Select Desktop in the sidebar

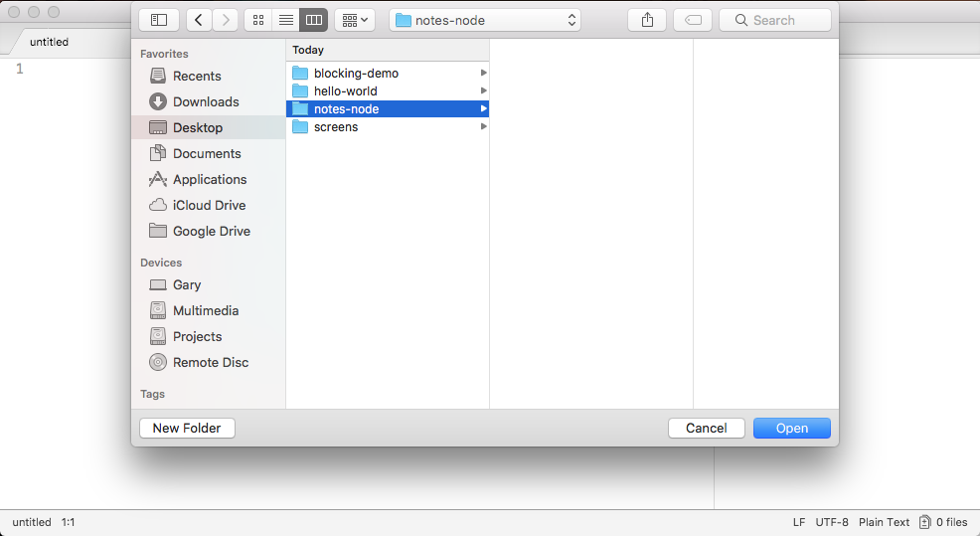208,127
